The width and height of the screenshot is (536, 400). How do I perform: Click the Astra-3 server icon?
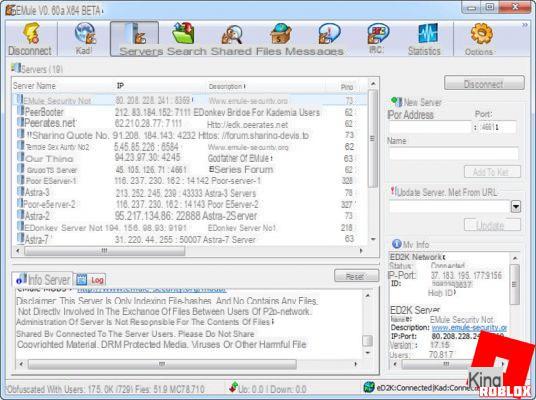point(21,191)
